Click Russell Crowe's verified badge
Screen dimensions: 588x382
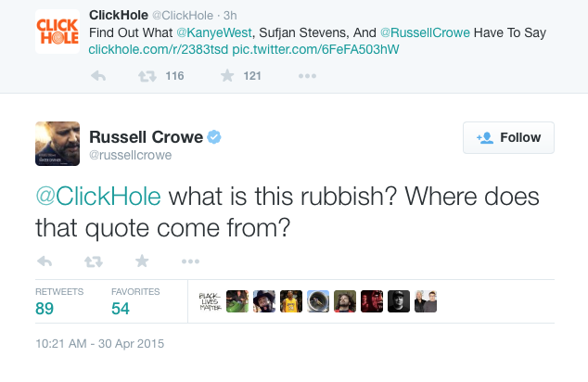(x=213, y=137)
